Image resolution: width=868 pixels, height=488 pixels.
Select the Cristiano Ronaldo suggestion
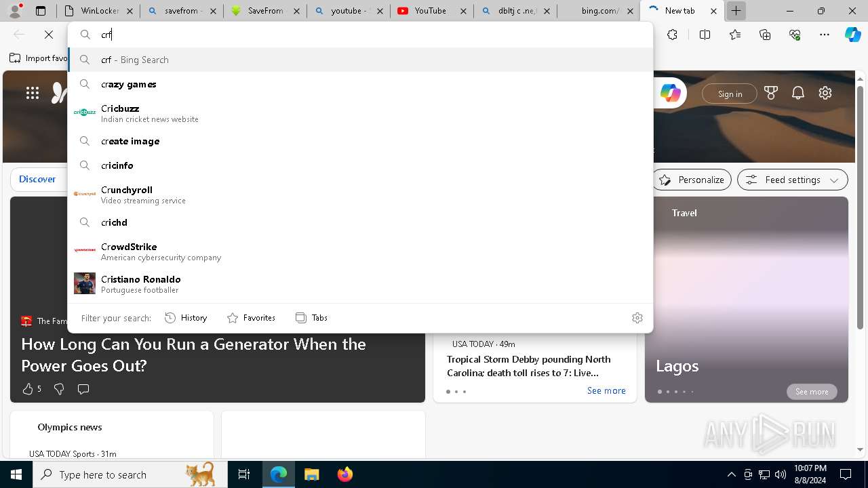[x=361, y=283]
